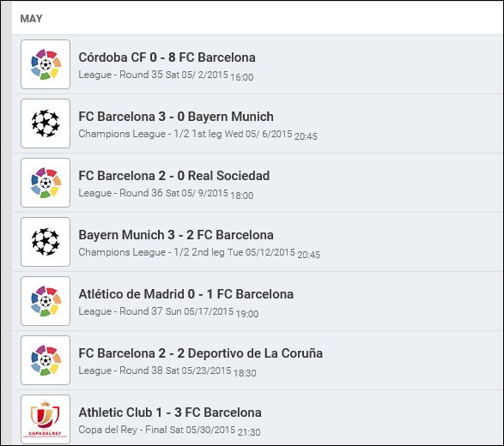Viewport: 504px width, 446px height.
Task: Click Champions League 1/2 1st leg details
Action: point(198,134)
